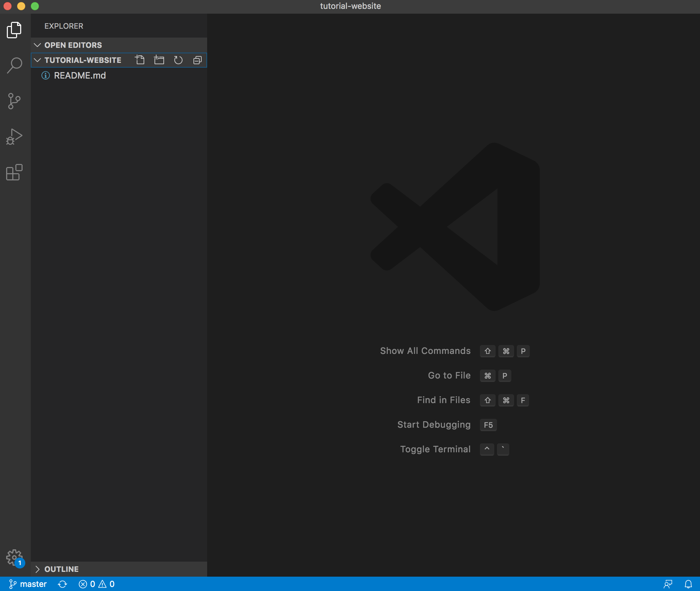Click the Toggle Terminal hint text

click(435, 449)
